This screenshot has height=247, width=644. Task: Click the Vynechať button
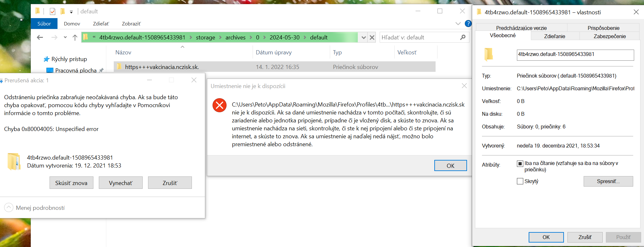click(x=121, y=183)
